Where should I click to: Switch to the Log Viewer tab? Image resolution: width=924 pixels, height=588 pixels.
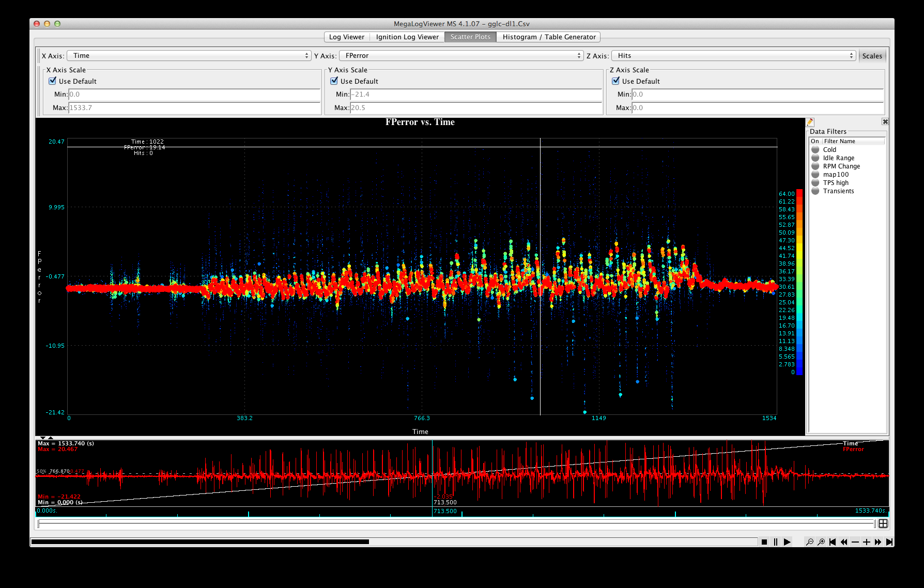click(x=346, y=37)
